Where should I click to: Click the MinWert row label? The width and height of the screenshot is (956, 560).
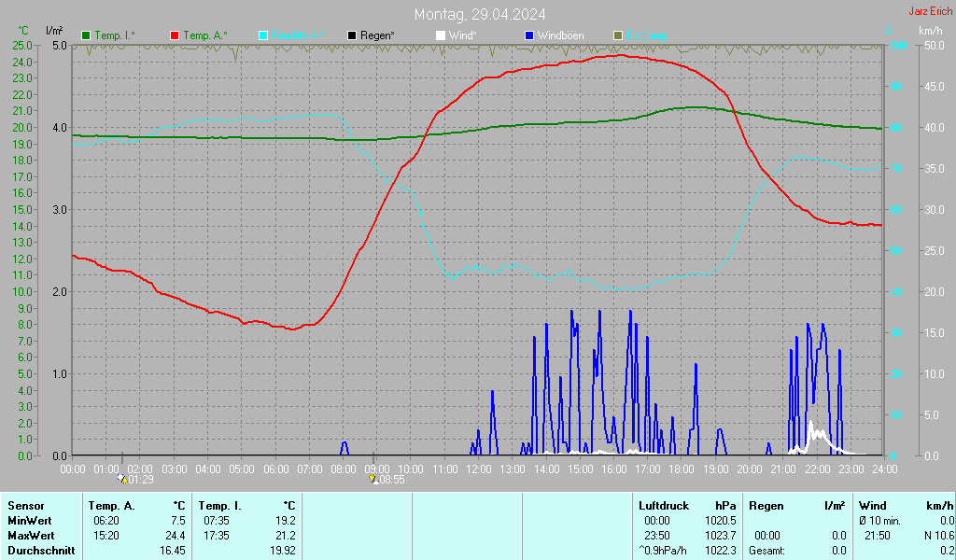[31, 520]
